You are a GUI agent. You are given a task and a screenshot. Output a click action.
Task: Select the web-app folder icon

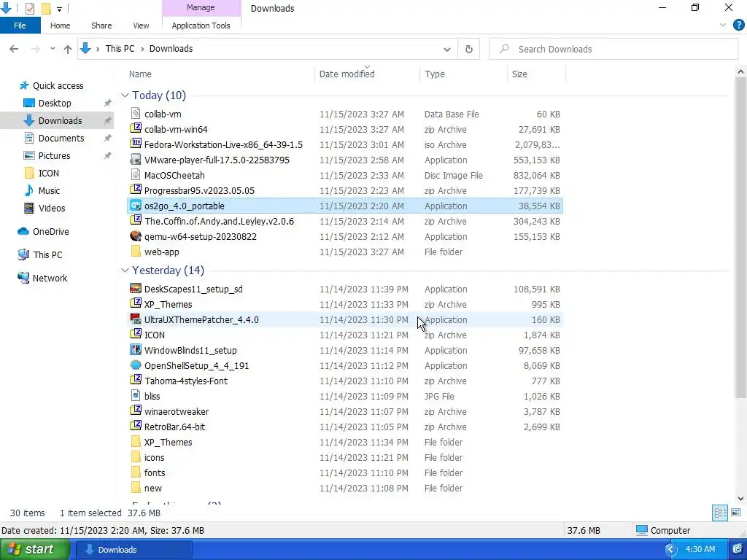coord(136,252)
